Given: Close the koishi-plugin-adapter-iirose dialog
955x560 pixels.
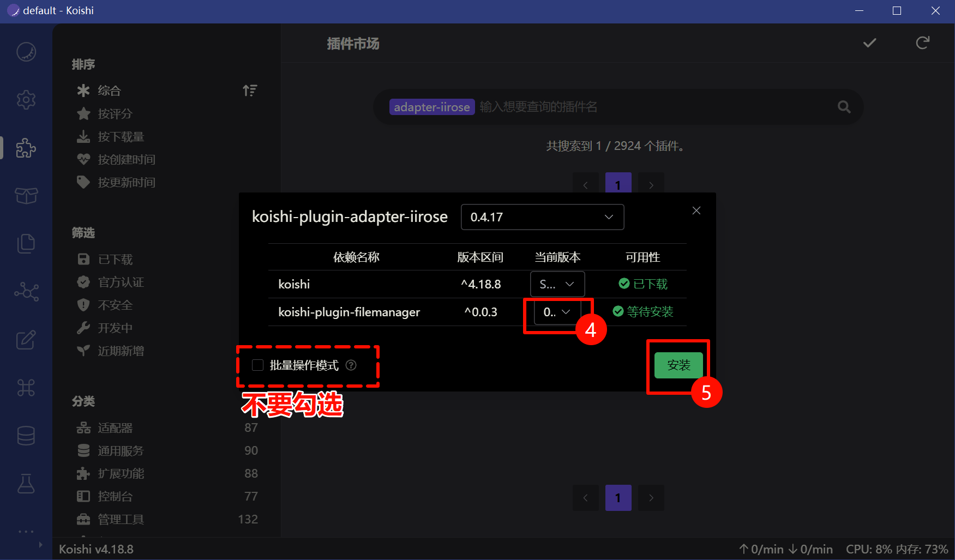Looking at the screenshot, I should 696,211.
